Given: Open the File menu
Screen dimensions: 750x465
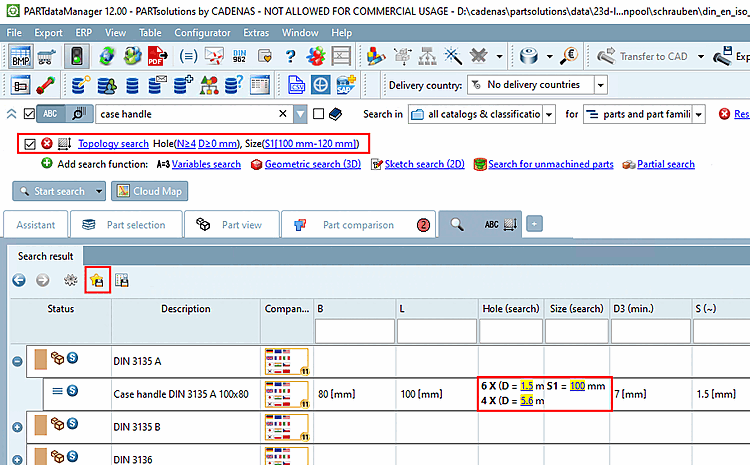Looking at the screenshot, I should click(14, 33).
